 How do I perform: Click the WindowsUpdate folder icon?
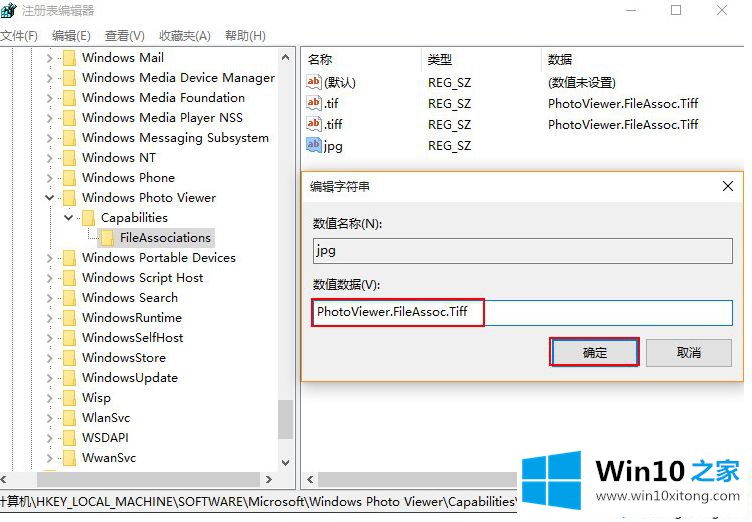coord(70,378)
